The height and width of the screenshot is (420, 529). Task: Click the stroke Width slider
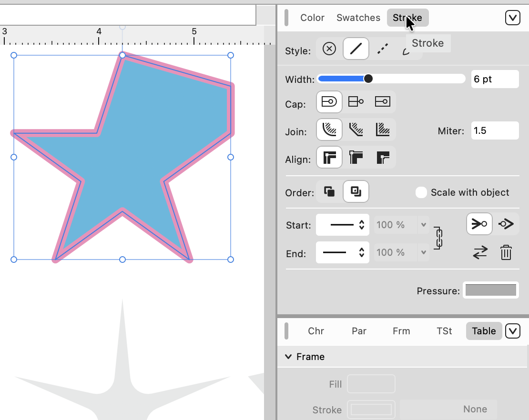pyautogui.click(x=391, y=79)
